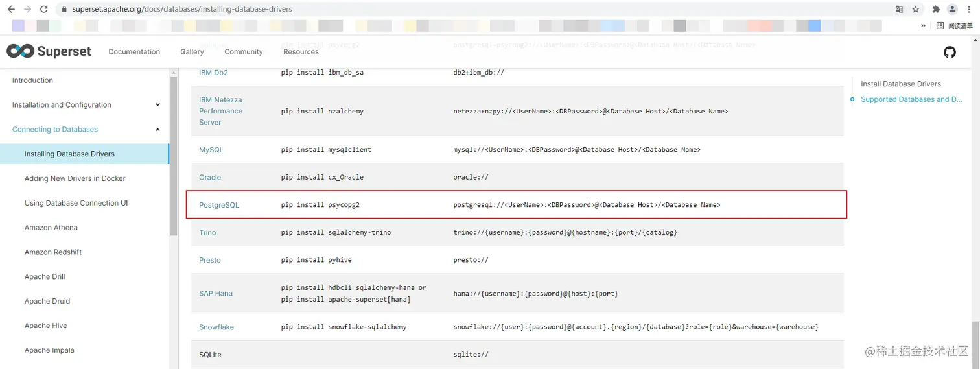980x369 pixels.
Task: Show more bookmarks chevron
Action: click(923, 26)
